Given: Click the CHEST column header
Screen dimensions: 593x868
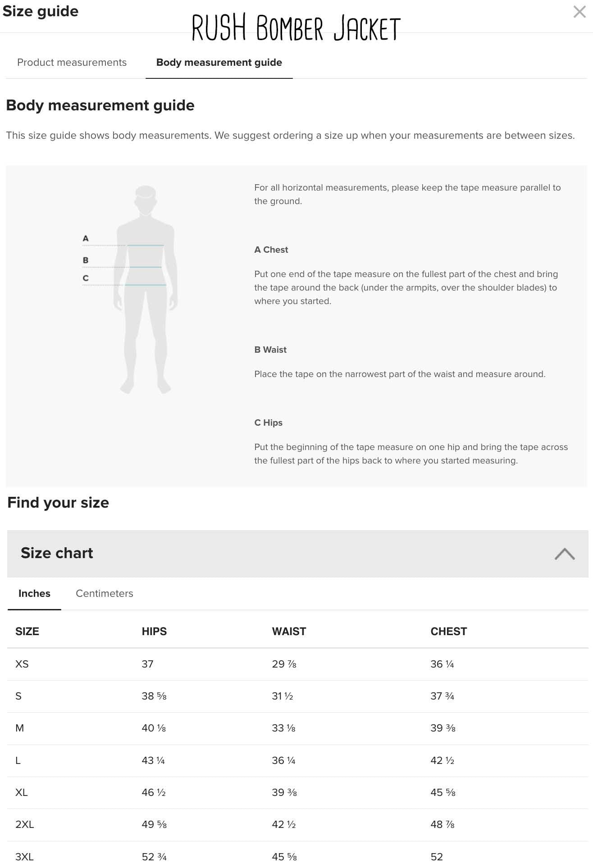Looking at the screenshot, I should (448, 632).
